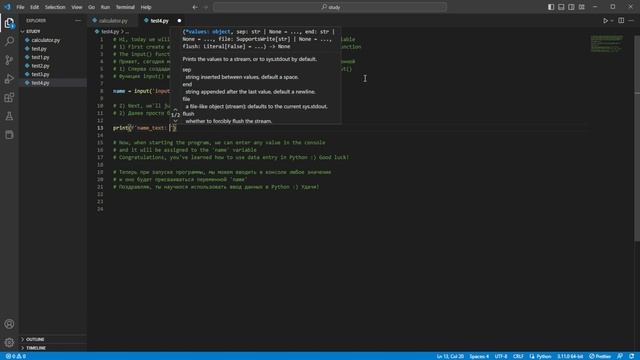Image resolution: width=640 pixels, height=360 pixels.
Task: Open the Run and Debug view
Action: 9,78
